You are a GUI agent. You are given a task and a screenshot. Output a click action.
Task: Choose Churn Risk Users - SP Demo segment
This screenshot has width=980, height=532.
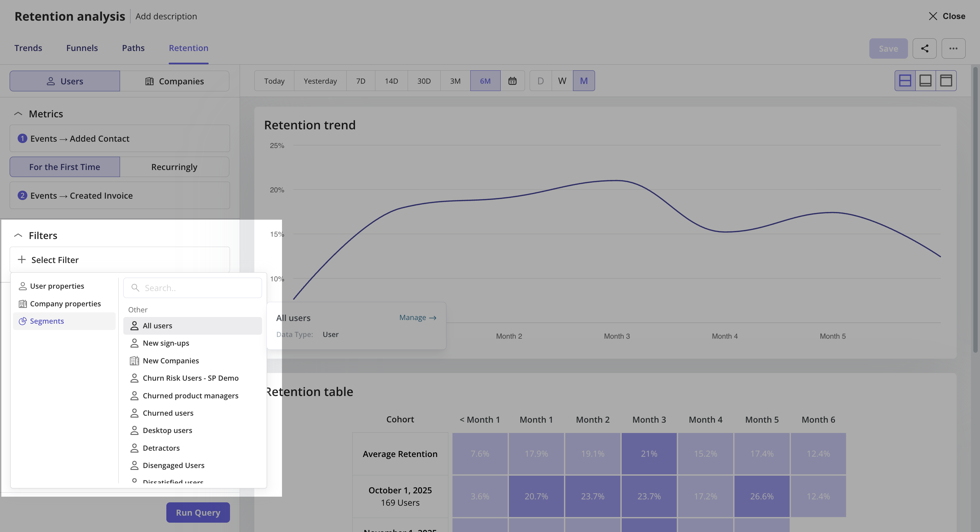[x=193, y=378]
